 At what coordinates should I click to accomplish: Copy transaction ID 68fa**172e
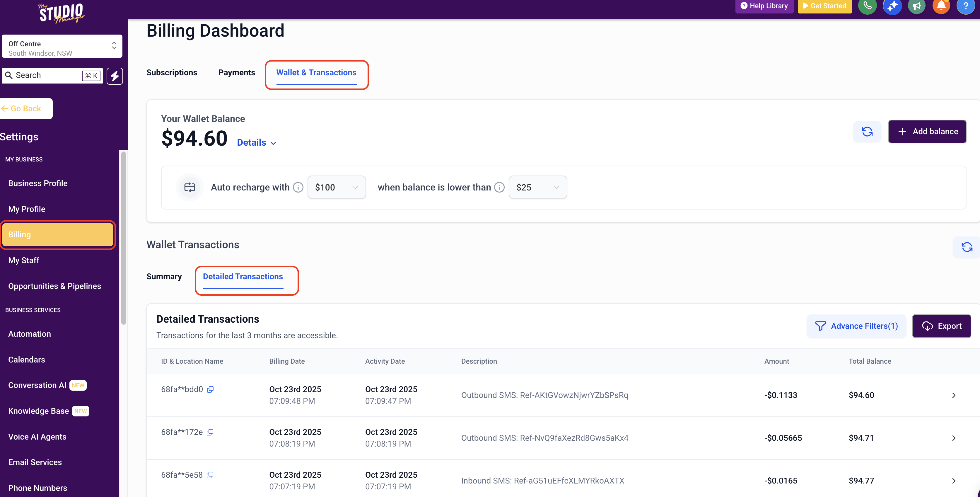[210, 432]
